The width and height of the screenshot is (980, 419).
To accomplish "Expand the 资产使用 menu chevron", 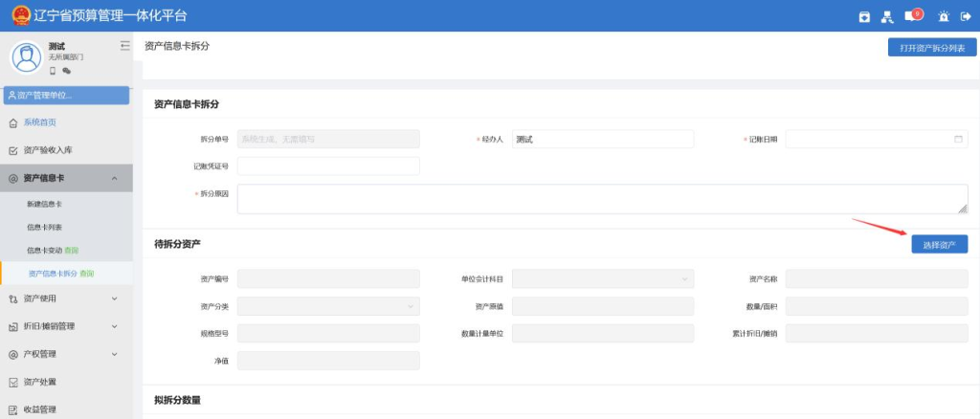I will tap(115, 298).
